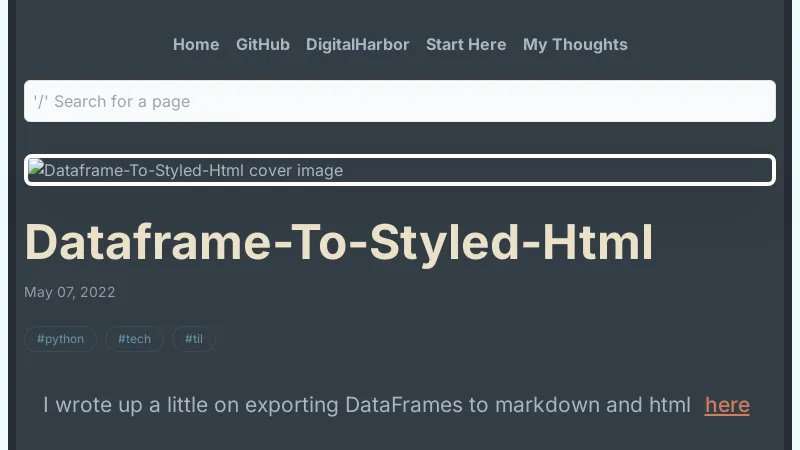Image resolution: width=800 pixels, height=450 pixels.
Task: Click the May 07, 2022 post date
Action: 69,292
